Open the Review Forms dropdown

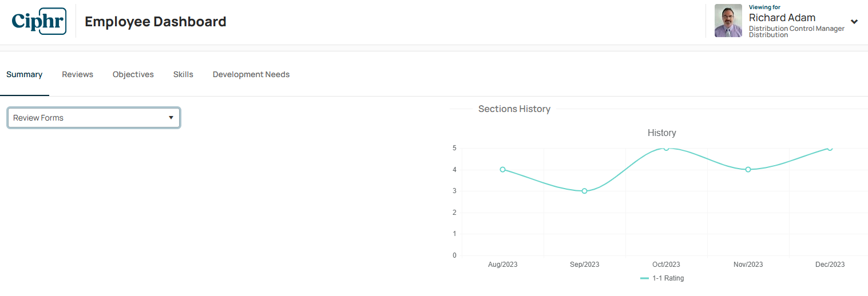94,118
